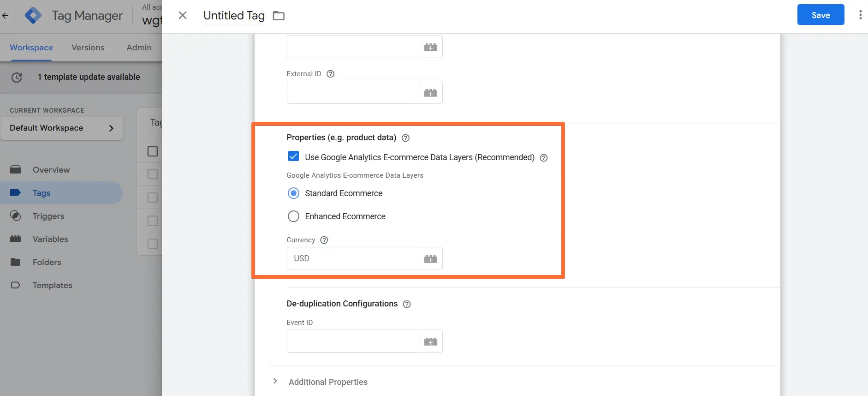Toggle the select-all checkbox in tags table header
This screenshot has width=868, height=396.
tap(153, 151)
